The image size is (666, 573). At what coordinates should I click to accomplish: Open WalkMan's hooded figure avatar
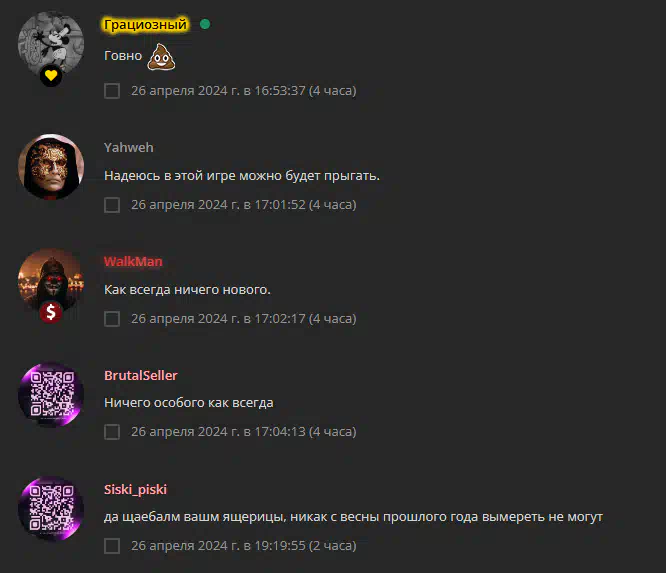(51, 281)
